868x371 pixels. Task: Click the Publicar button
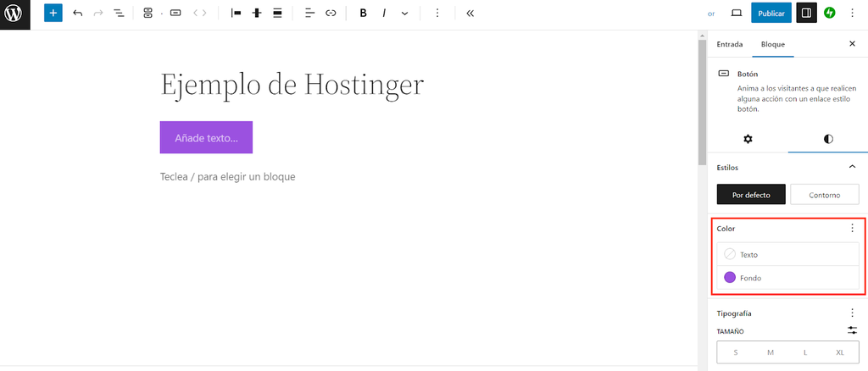point(771,14)
